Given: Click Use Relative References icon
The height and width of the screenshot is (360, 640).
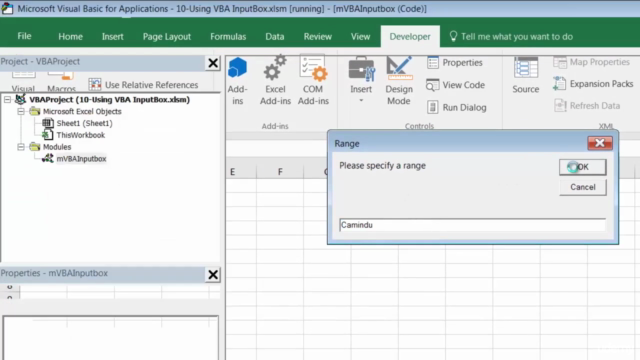Looking at the screenshot, I should click(95, 84).
